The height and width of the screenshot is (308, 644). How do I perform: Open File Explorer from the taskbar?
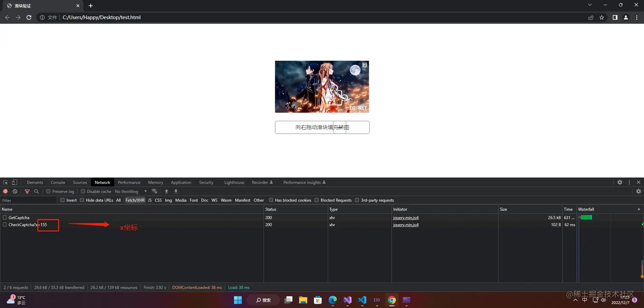[303, 300]
